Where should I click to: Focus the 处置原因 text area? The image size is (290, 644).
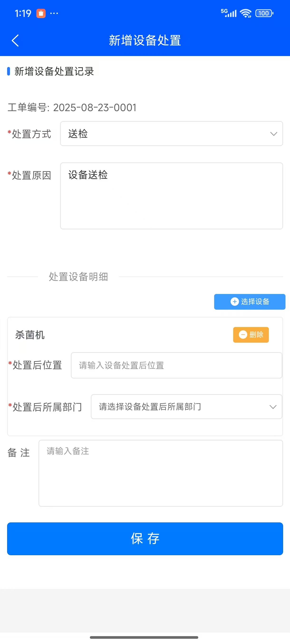pyautogui.click(x=171, y=196)
